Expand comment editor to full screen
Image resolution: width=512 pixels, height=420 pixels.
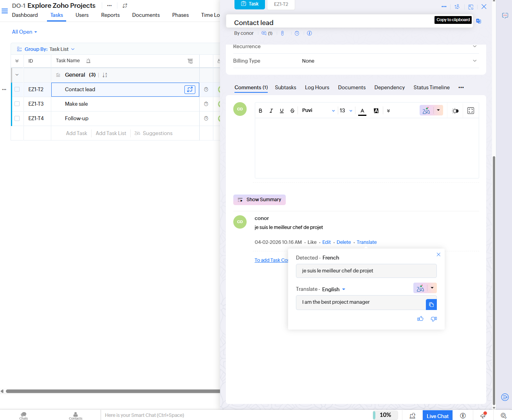[x=471, y=111]
